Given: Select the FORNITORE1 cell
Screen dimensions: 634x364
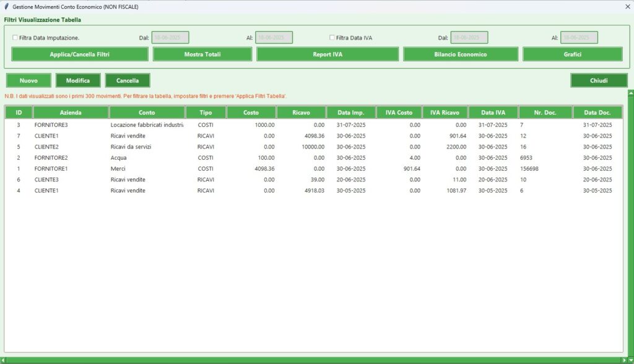Looking at the screenshot, I should point(51,168).
